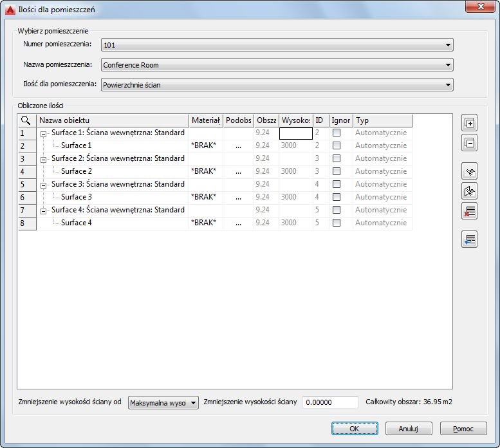Click the ellipsis button in Surface 4 row
This screenshot has height=448, width=500.
point(239,223)
